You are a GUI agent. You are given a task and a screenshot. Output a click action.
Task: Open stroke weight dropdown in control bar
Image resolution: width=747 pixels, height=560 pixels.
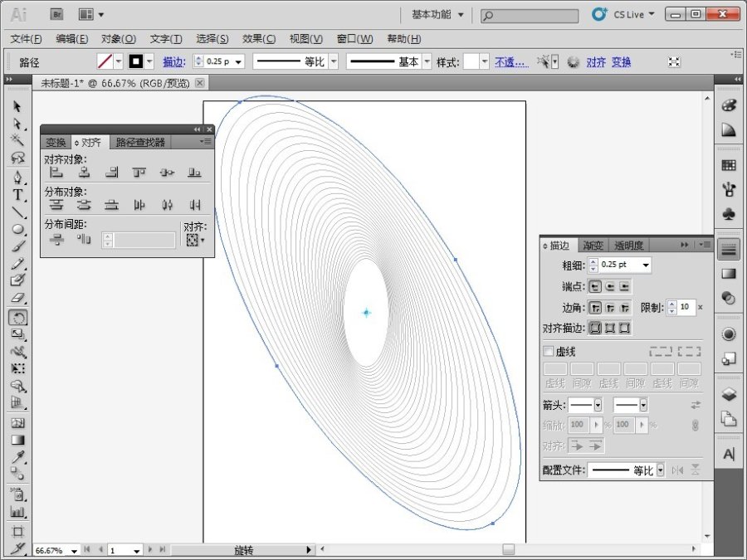(x=238, y=62)
